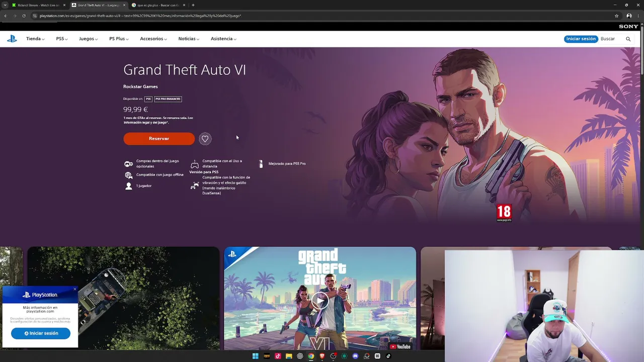Click the PS5 platform badge
644x362 pixels.
[148, 99]
